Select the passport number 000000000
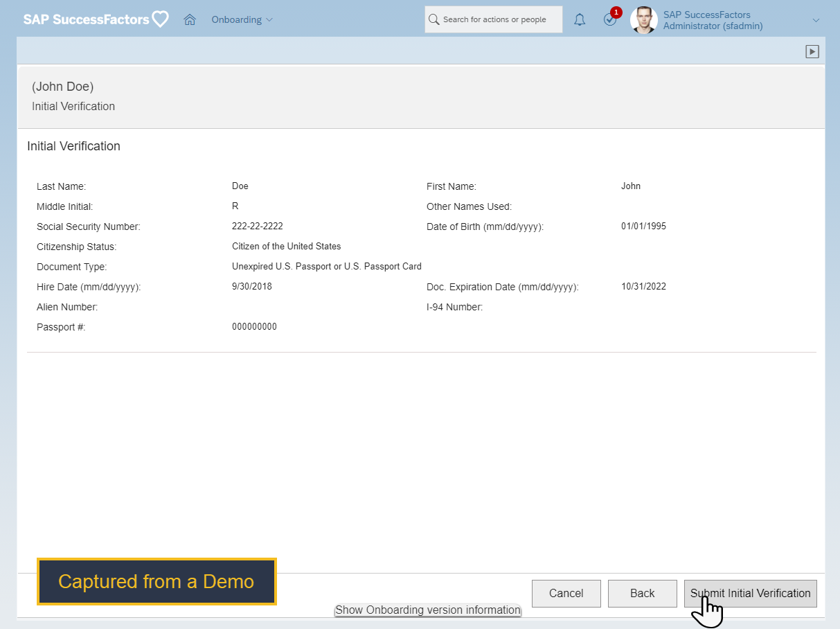The image size is (840, 629). click(x=254, y=327)
